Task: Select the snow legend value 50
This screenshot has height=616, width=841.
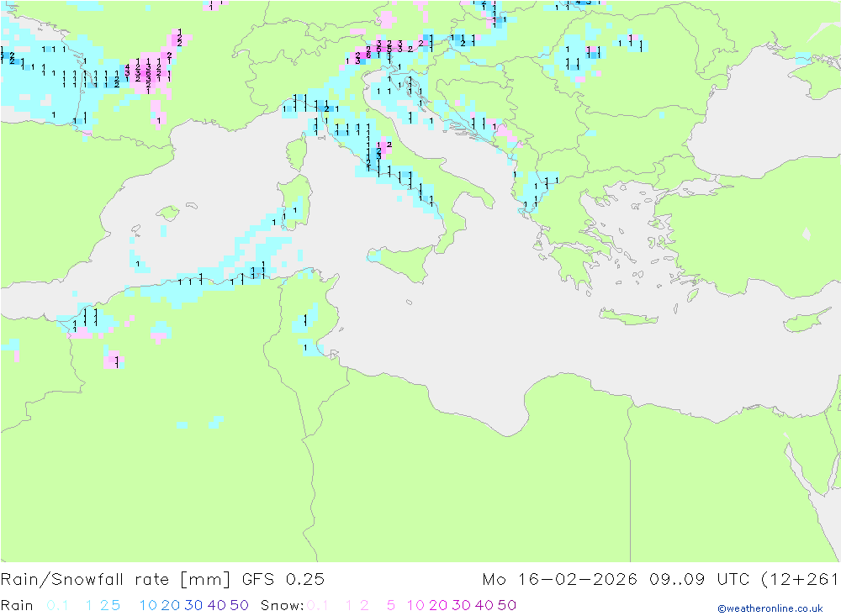Action: (x=507, y=605)
